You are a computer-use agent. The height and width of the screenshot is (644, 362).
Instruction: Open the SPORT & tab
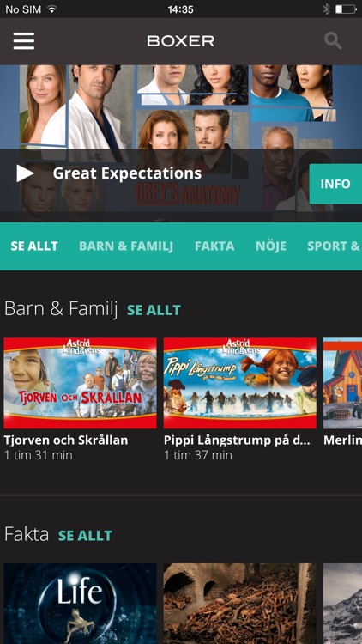pos(334,246)
